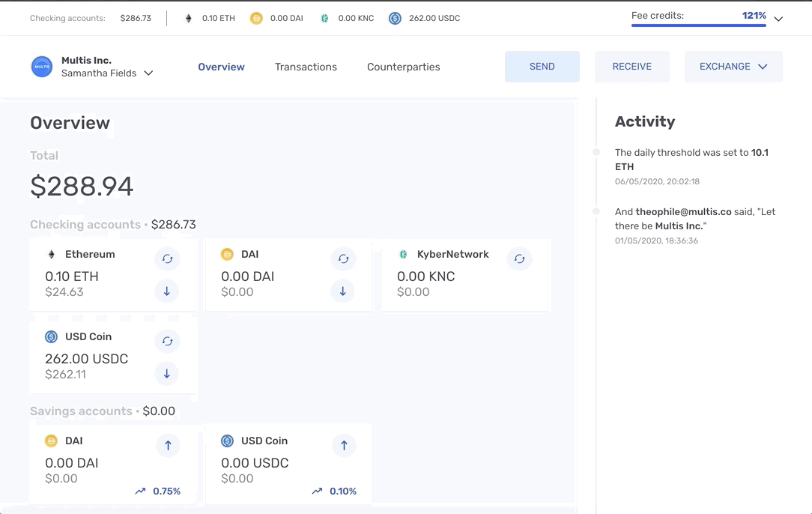The height and width of the screenshot is (514, 812).
Task: Click the USD Coin savings trend arrow icon
Action: (x=317, y=492)
